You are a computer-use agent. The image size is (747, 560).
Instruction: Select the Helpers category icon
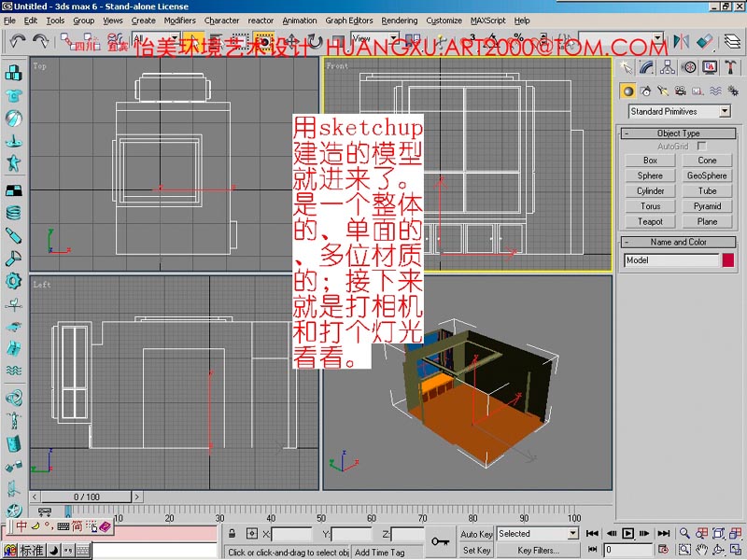(x=698, y=91)
